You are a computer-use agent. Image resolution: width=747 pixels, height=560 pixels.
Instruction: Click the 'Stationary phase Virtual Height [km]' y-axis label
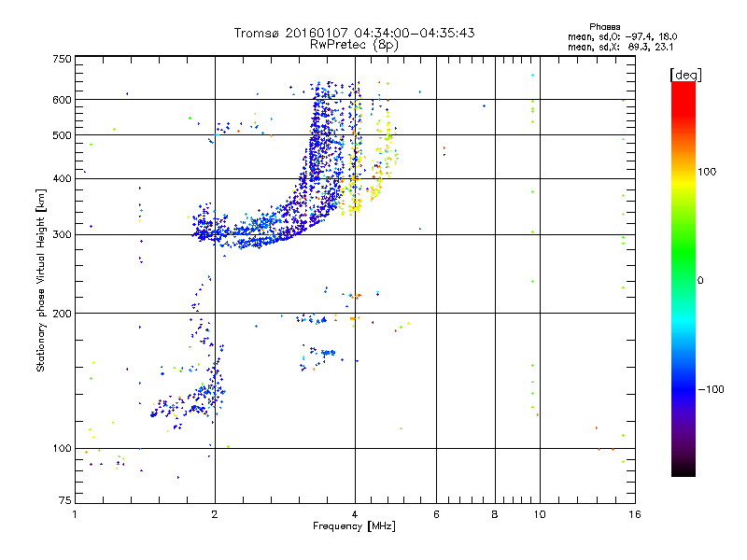coord(41,280)
